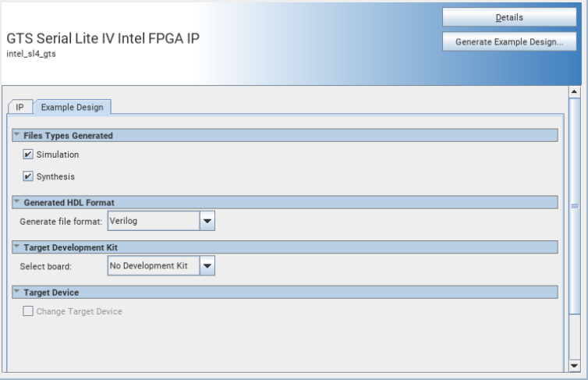Open the Generate file format dropdown arrow

207,221
